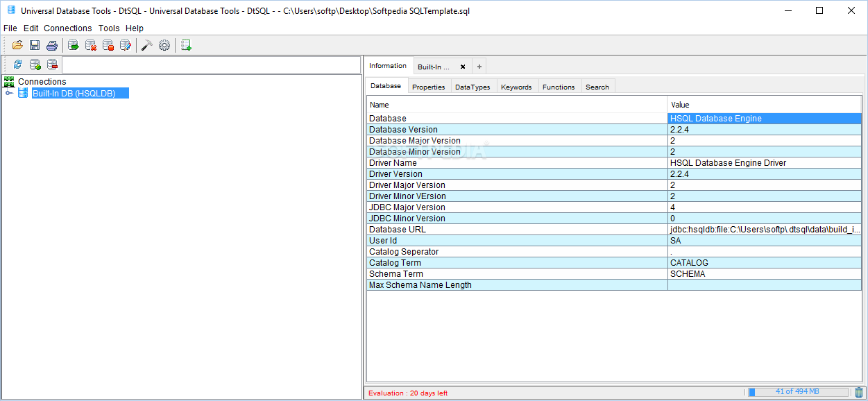Open the File menu

pyautogui.click(x=10, y=28)
